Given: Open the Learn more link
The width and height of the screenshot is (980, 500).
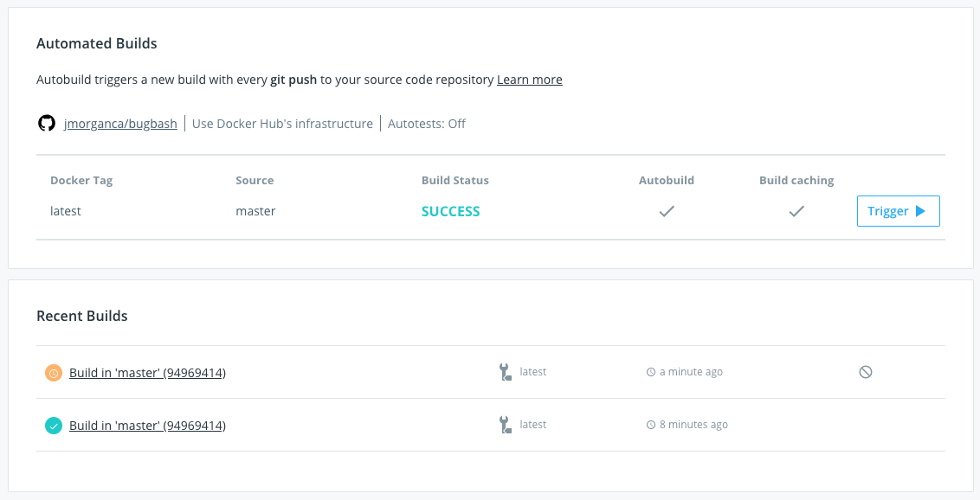Looking at the screenshot, I should tap(530, 80).
